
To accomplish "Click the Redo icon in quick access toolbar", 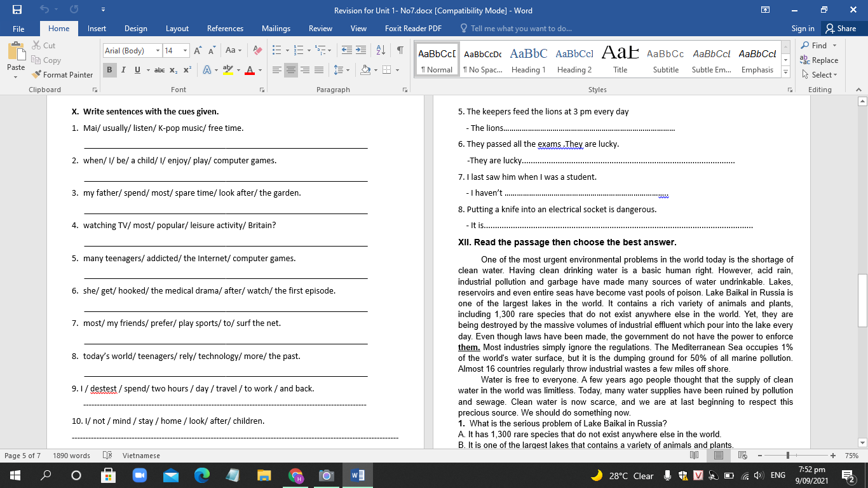I will click(x=74, y=10).
